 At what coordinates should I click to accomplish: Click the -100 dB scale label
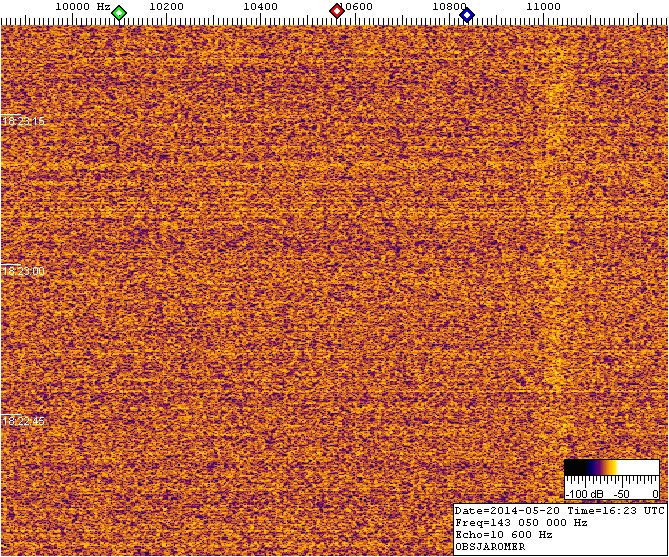[583, 494]
